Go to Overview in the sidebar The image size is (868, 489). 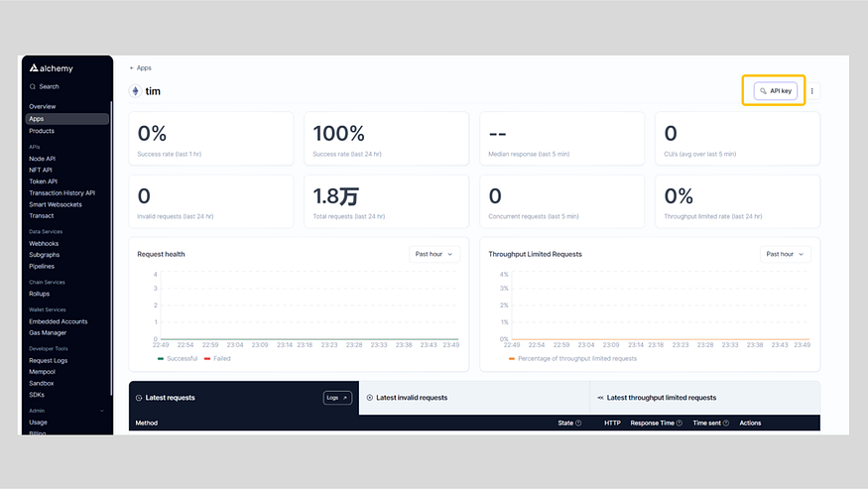tap(42, 106)
